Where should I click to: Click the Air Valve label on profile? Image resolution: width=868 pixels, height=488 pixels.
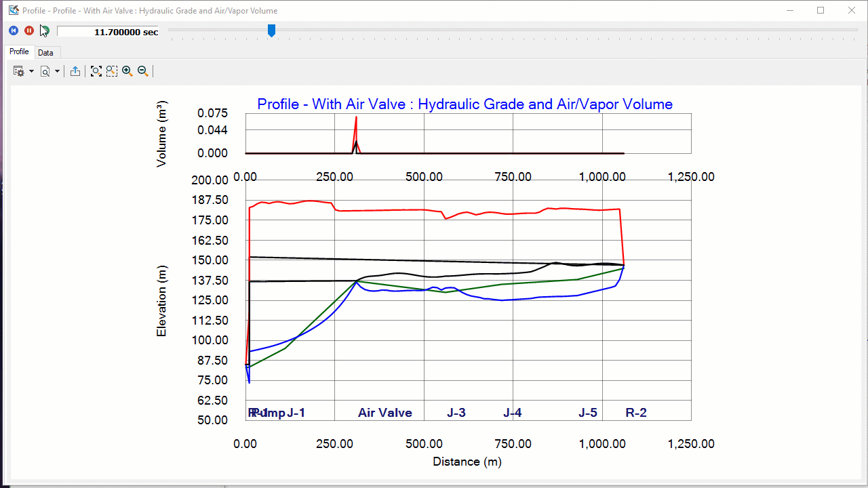384,413
